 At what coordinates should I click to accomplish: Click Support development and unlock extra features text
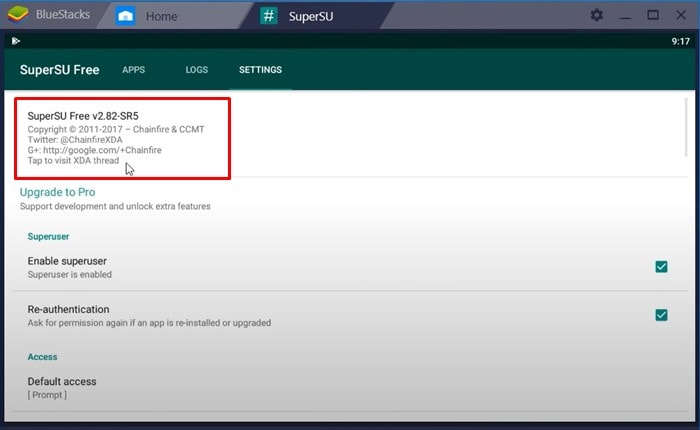115,206
